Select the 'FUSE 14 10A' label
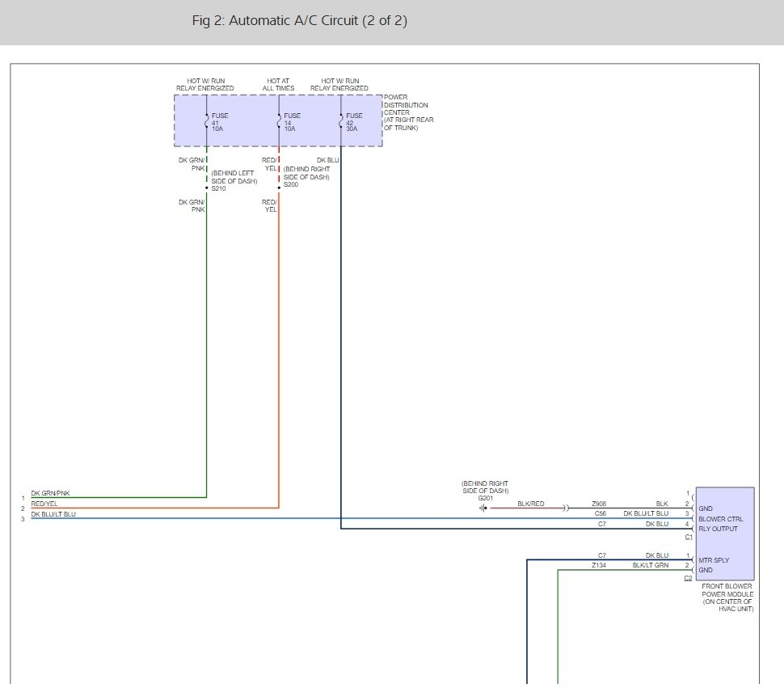Viewport: 784px width, 692px height. (292, 122)
